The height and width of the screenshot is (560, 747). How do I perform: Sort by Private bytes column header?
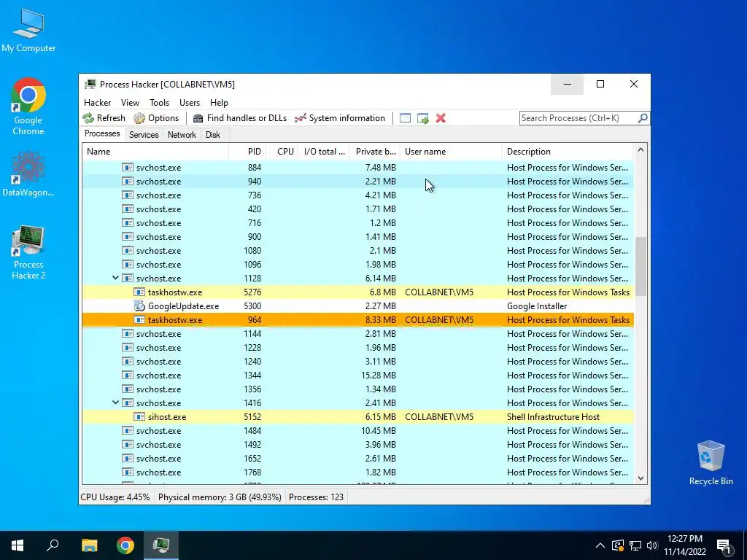click(374, 152)
